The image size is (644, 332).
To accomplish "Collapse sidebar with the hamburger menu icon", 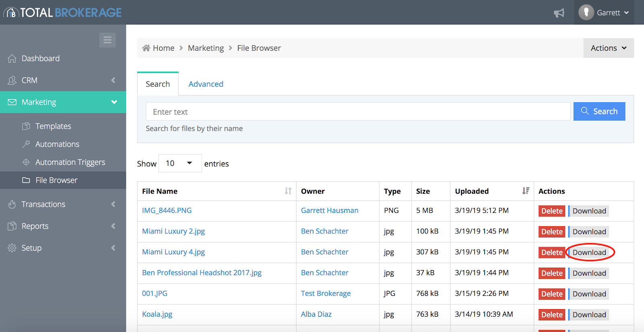I will (x=107, y=40).
